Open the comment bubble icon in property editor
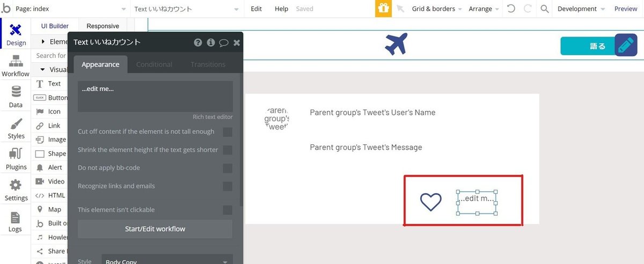644x264 pixels. coord(223,42)
